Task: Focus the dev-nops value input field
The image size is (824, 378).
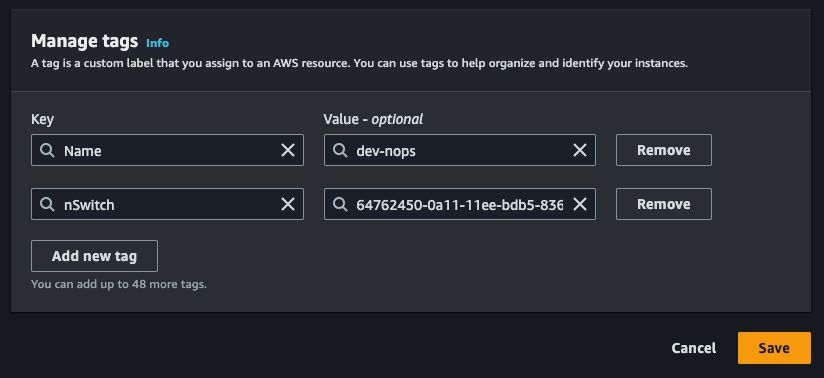Action: 460,150
